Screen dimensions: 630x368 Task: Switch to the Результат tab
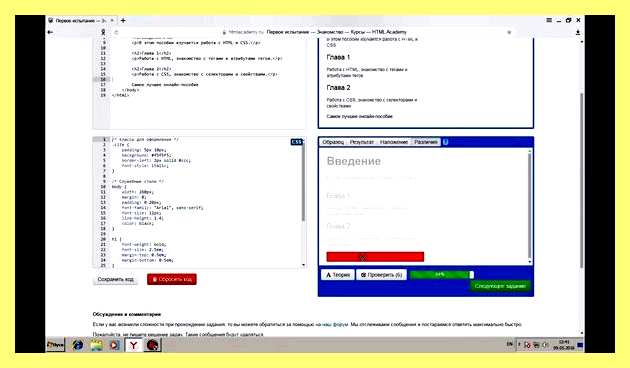tap(362, 142)
